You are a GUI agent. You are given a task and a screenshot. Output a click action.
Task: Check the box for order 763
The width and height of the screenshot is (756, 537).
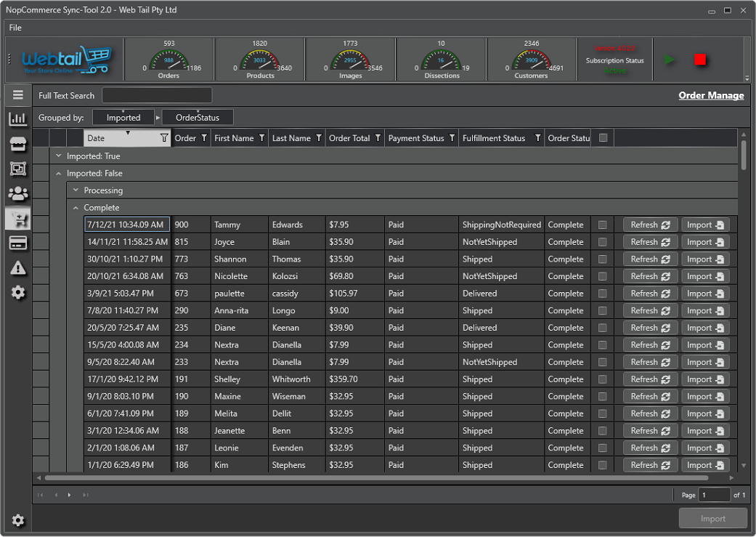602,276
